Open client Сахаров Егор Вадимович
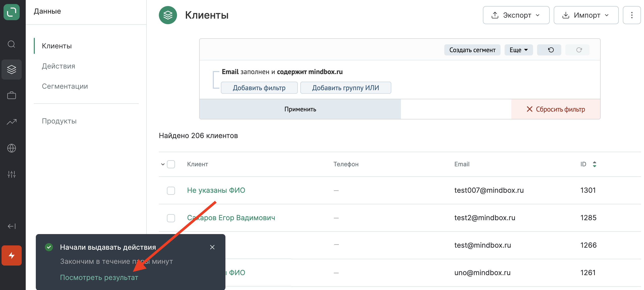This screenshot has width=644, height=290. [231, 218]
